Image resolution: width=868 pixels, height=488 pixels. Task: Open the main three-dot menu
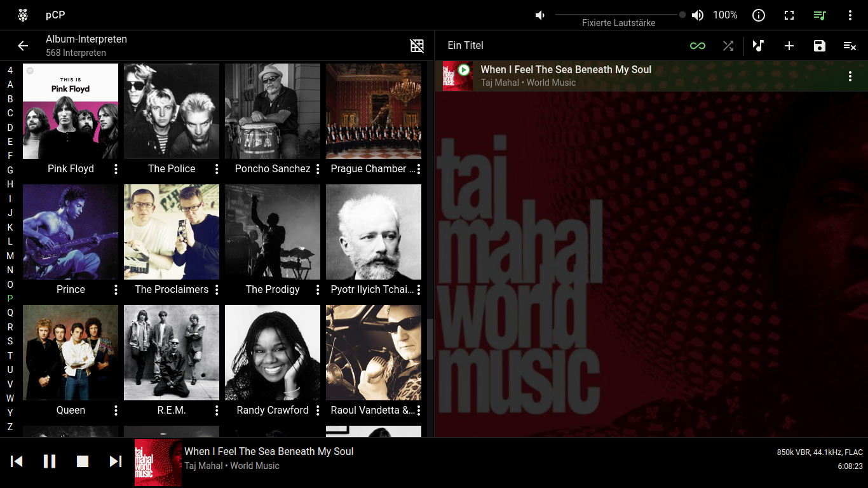(x=850, y=15)
